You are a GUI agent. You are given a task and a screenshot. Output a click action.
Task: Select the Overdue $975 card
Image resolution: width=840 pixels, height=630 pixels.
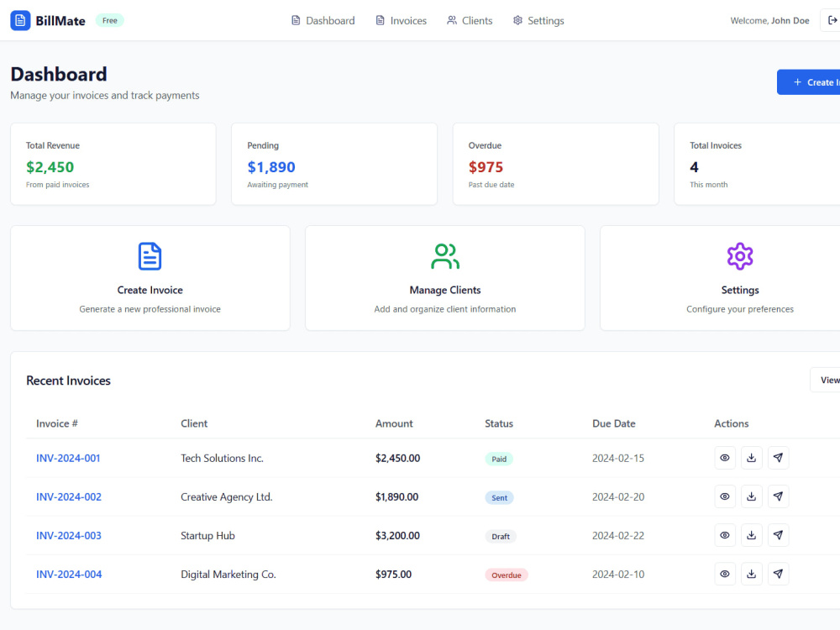(555, 164)
